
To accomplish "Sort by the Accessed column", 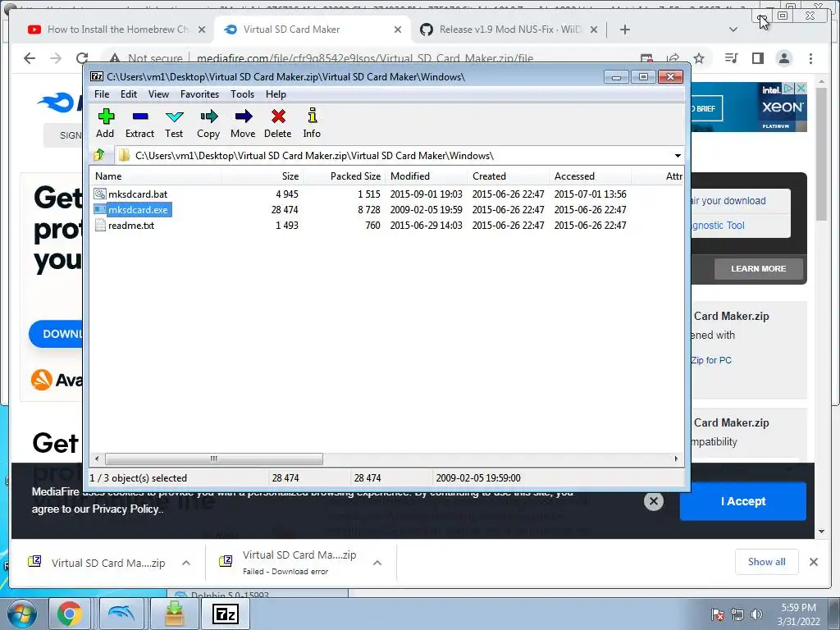I will (x=590, y=176).
